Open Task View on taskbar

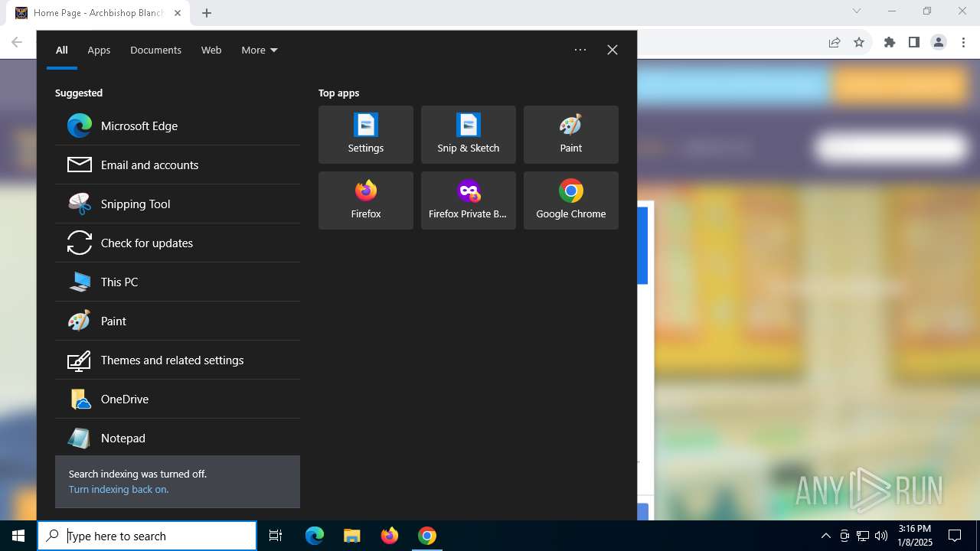pyautogui.click(x=276, y=536)
